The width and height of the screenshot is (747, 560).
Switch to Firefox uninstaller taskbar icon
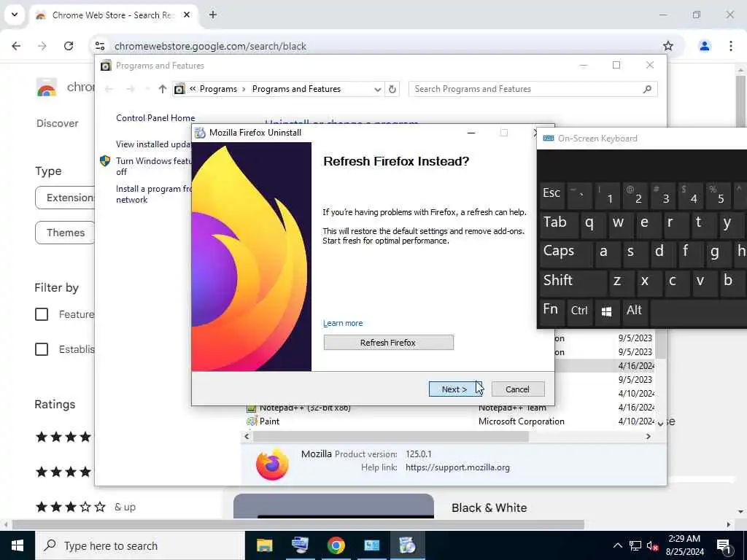[407, 545]
